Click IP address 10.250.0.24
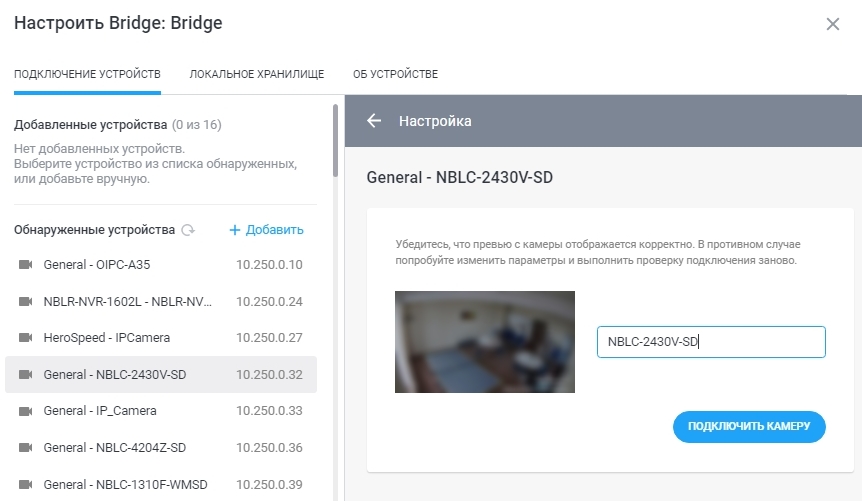This screenshot has height=501, width=862. [x=269, y=301]
